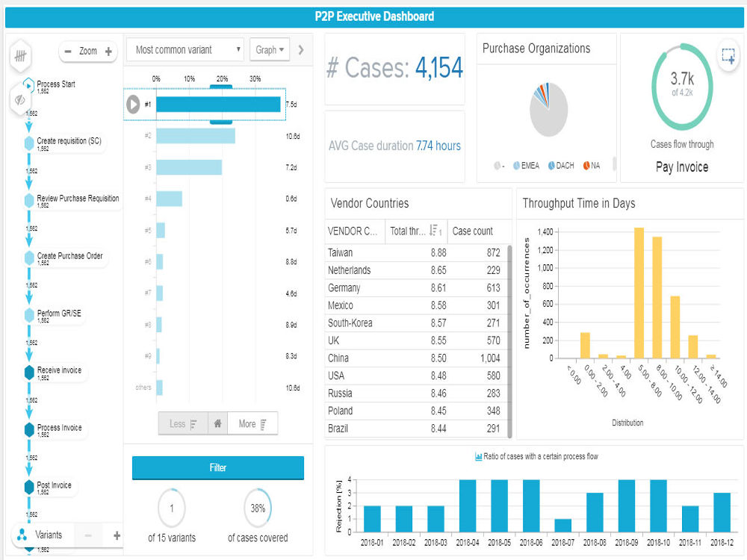Image resolution: width=747 pixels, height=560 pixels.
Task: Toggle the '-' grey legend item
Action: [x=499, y=166]
